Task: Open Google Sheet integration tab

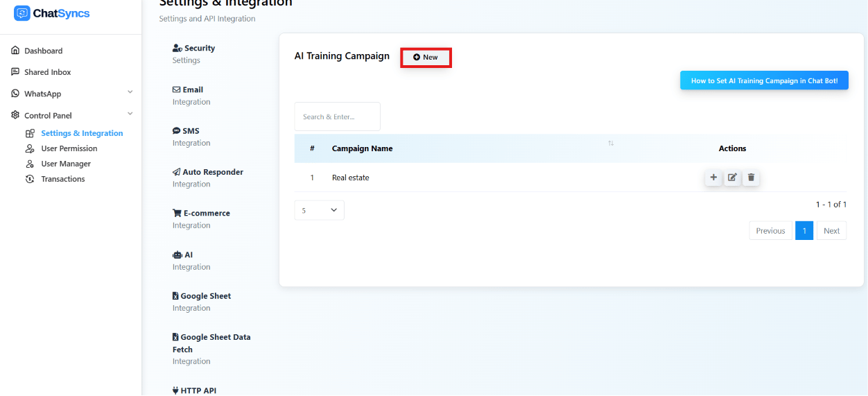Action: [202, 302]
